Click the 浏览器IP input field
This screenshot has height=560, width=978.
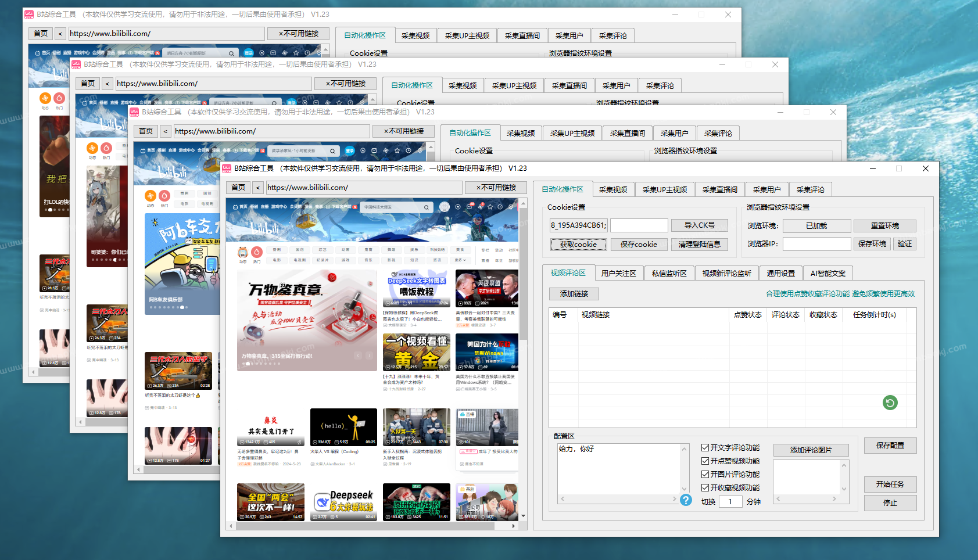coord(816,244)
